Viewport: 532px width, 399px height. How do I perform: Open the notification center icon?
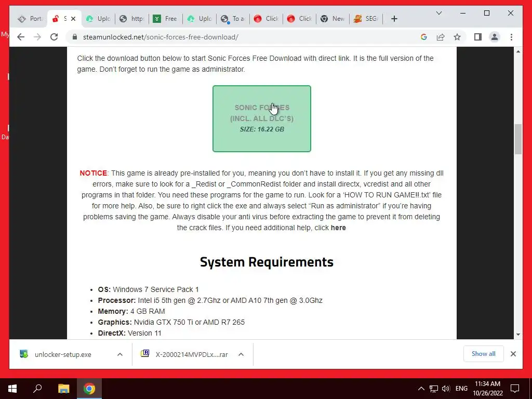(x=515, y=389)
